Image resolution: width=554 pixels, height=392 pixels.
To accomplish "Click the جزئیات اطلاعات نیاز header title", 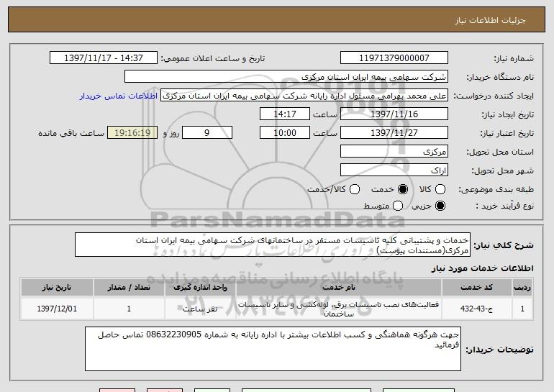I will 490,20.
